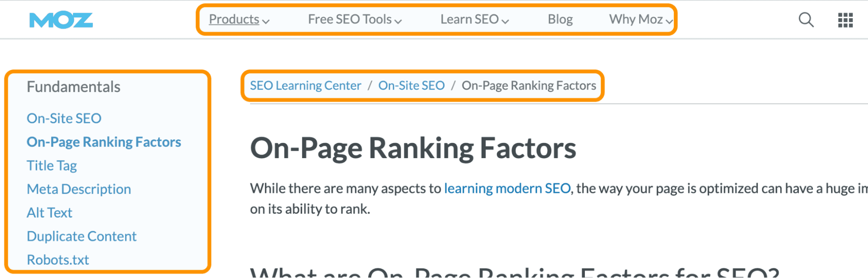Click On-Site SEO in the breadcrumb trail
This screenshot has height=278, width=868.
click(x=411, y=85)
